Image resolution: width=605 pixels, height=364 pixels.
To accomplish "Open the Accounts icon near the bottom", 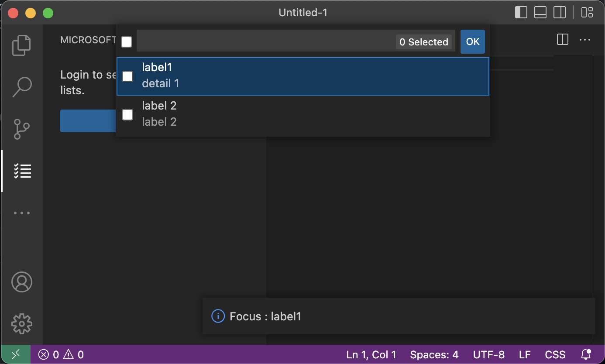I will coord(21,282).
